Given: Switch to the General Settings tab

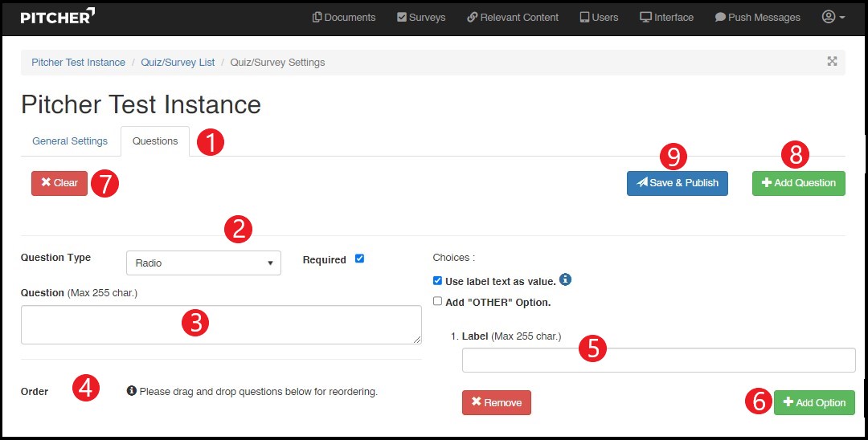Looking at the screenshot, I should coord(70,141).
